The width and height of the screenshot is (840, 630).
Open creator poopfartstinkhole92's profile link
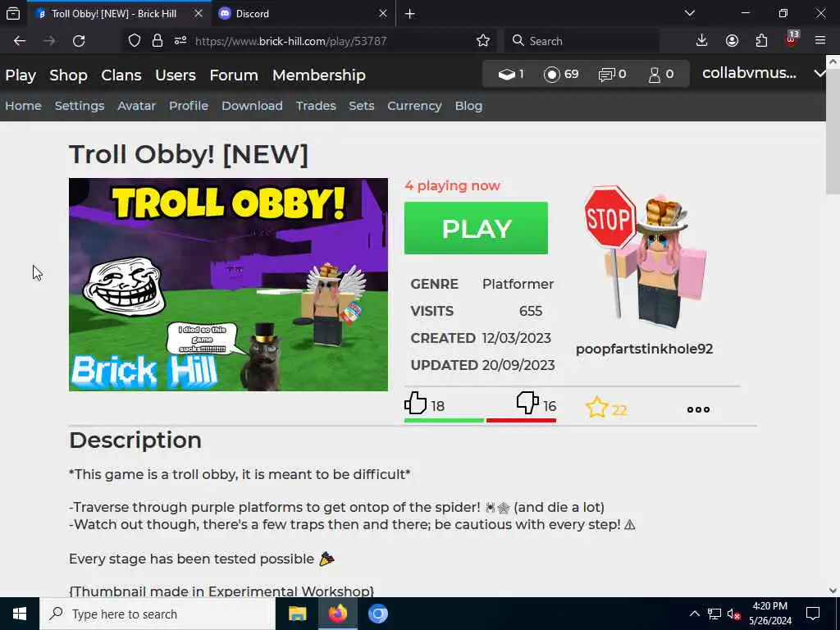point(644,349)
